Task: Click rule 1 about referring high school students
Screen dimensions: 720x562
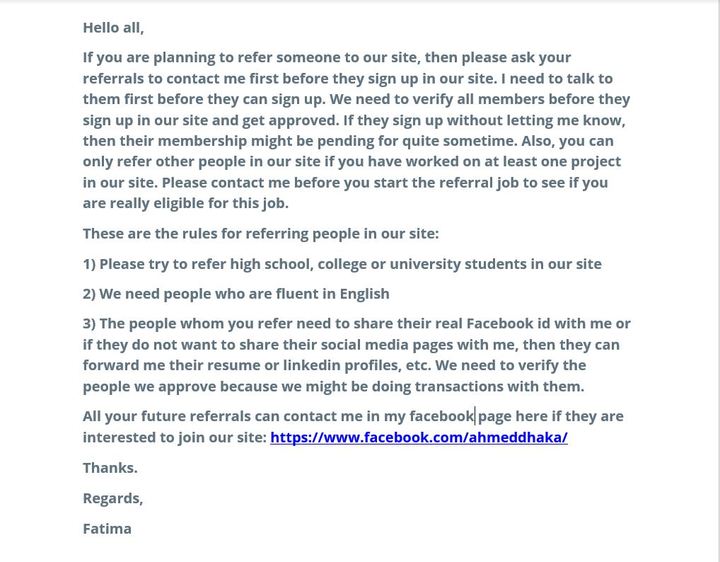Action: (x=342, y=264)
